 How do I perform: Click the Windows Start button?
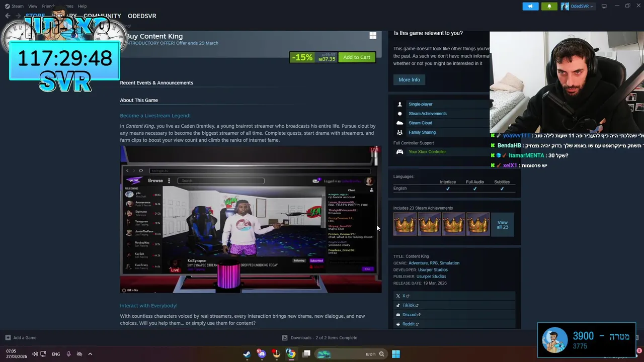[396, 354]
